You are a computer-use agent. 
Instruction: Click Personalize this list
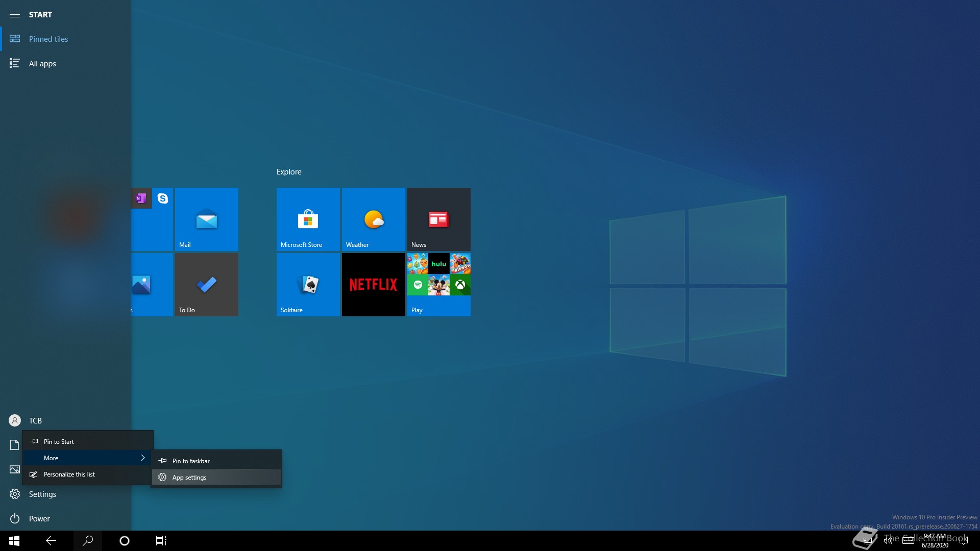[69, 474]
